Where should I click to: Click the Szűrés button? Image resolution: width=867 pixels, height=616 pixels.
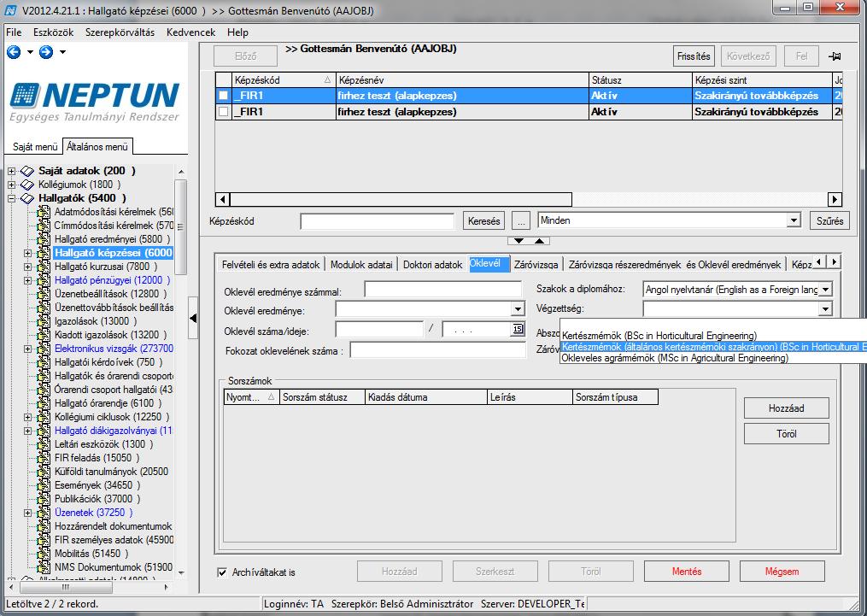[830, 221]
